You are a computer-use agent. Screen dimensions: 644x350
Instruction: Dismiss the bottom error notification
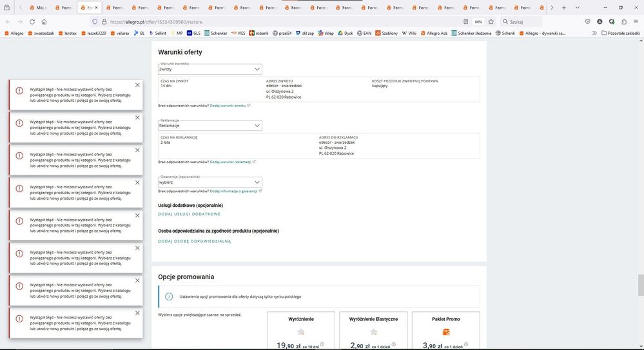(137, 313)
